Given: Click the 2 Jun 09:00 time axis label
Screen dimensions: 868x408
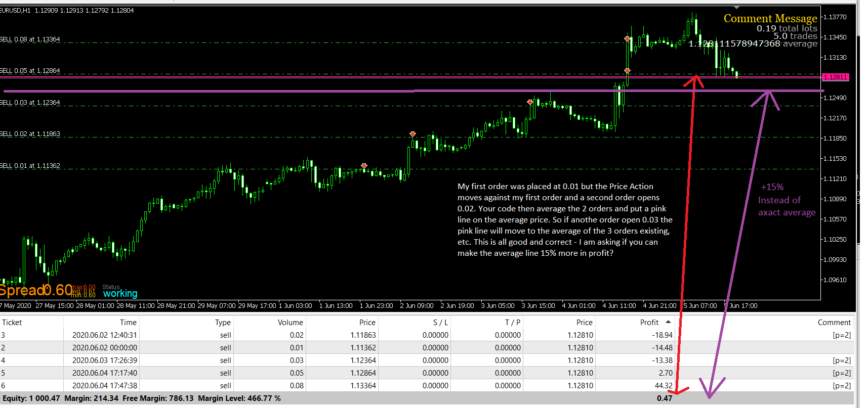Looking at the screenshot, I should (x=417, y=306).
